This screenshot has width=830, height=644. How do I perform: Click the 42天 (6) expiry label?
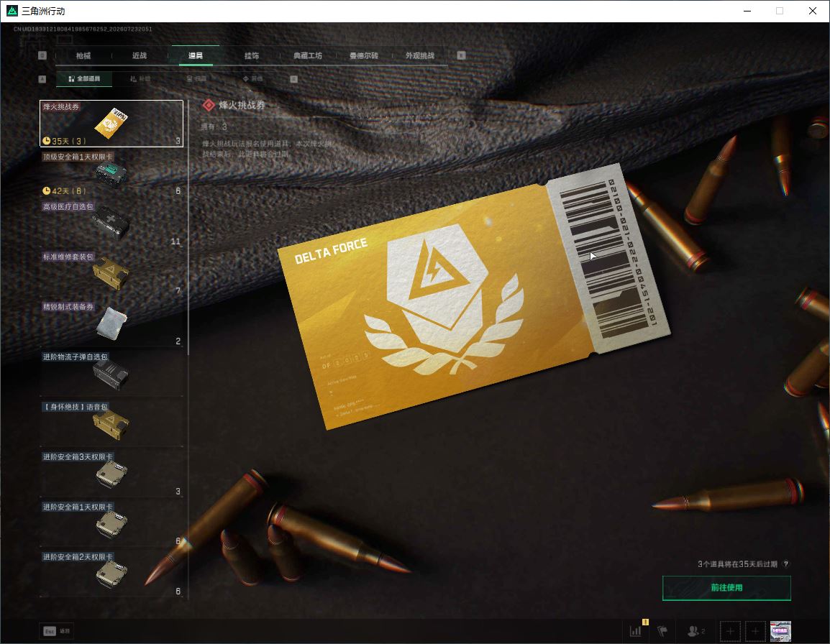[x=69, y=190]
